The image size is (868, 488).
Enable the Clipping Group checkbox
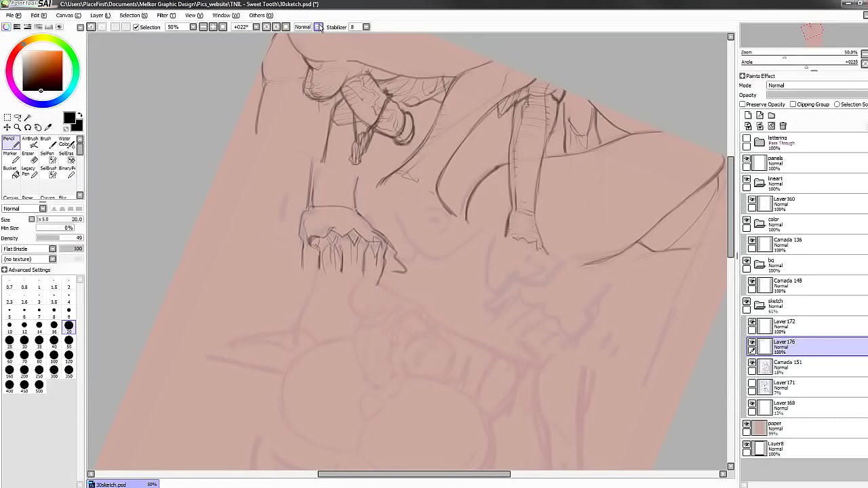click(x=793, y=104)
